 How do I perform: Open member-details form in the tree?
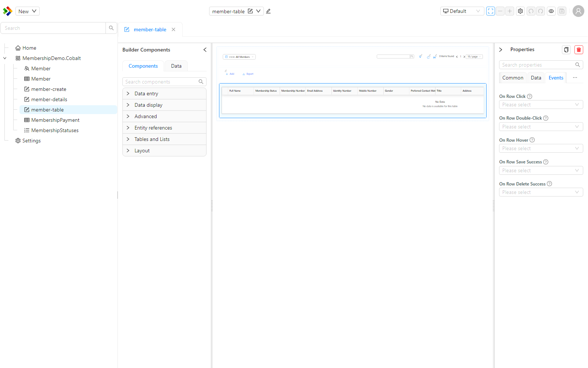46,99
